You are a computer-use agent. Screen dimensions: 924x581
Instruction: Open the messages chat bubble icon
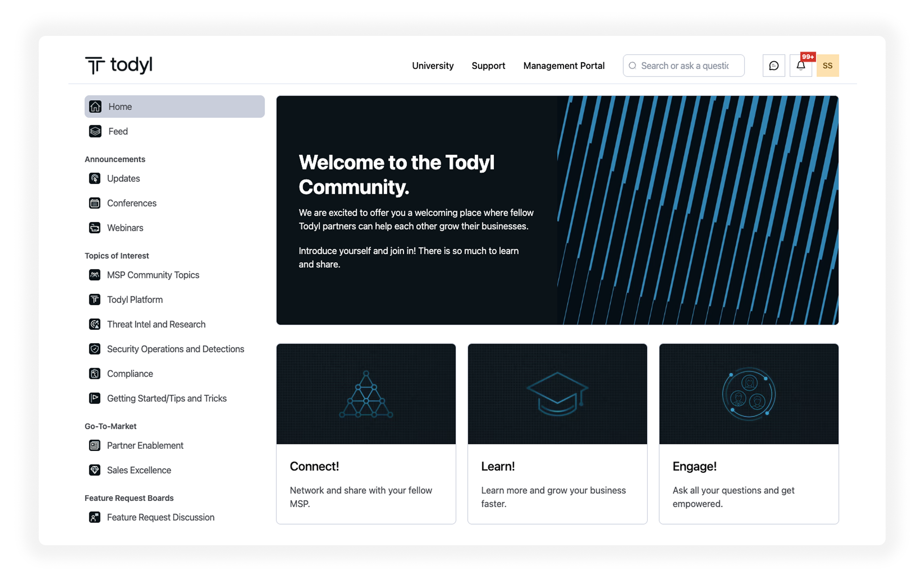tap(774, 65)
